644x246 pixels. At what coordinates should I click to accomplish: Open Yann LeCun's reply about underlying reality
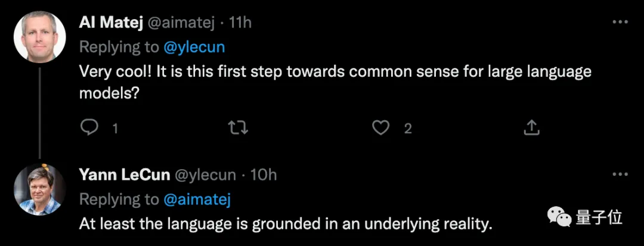(x=286, y=225)
